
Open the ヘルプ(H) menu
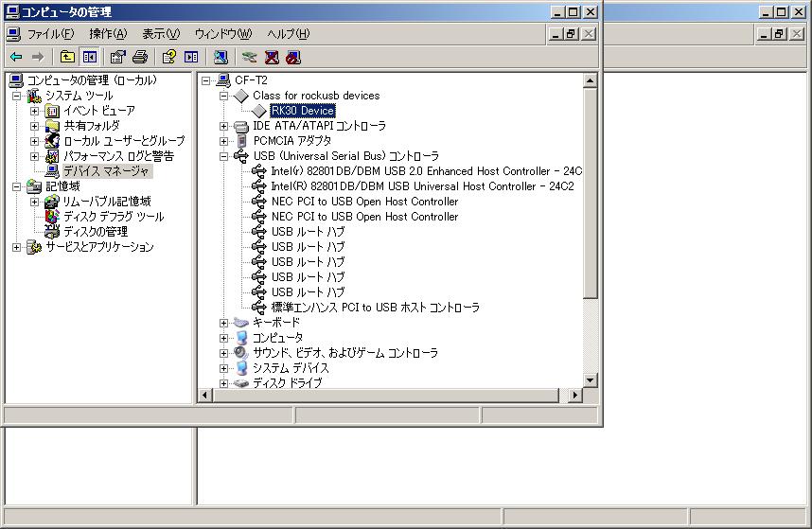(288, 34)
